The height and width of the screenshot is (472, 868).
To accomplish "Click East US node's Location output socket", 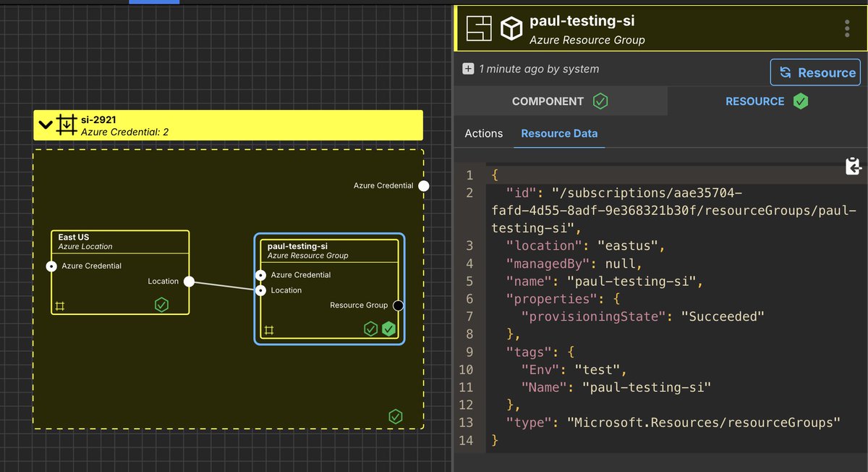I will coord(189,282).
